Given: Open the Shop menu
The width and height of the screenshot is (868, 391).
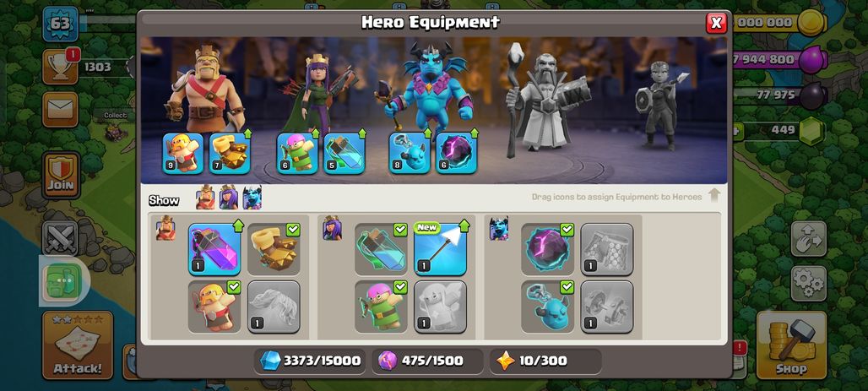Looking at the screenshot, I should click(791, 345).
